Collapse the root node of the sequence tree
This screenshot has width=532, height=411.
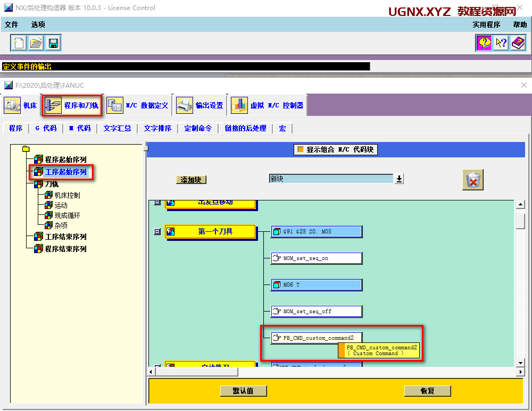coord(25,150)
